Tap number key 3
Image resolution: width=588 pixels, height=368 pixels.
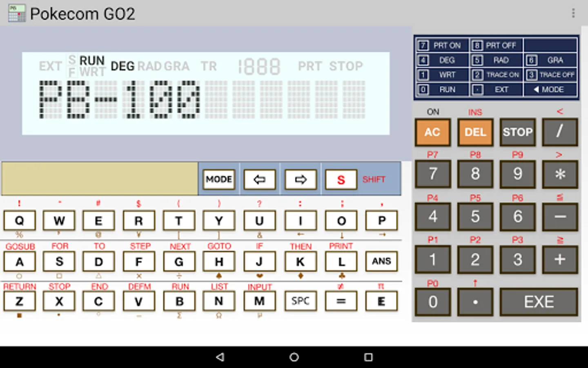[x=518, y=259]
